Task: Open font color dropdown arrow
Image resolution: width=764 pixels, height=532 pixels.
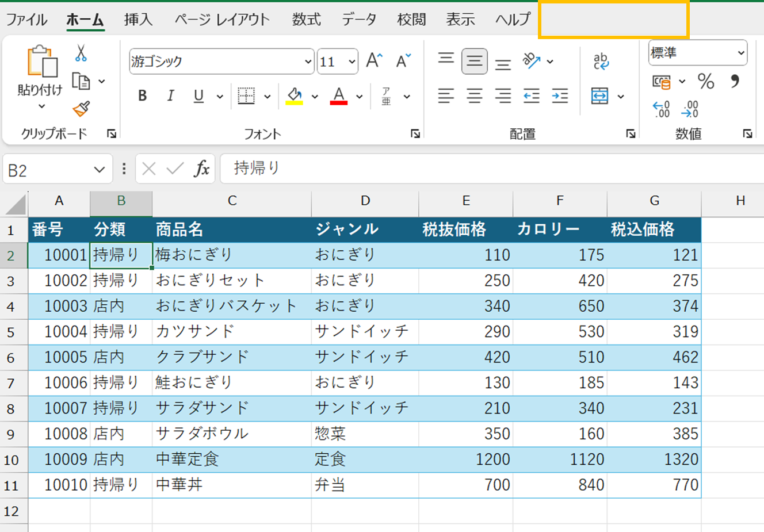Action: 360,97
